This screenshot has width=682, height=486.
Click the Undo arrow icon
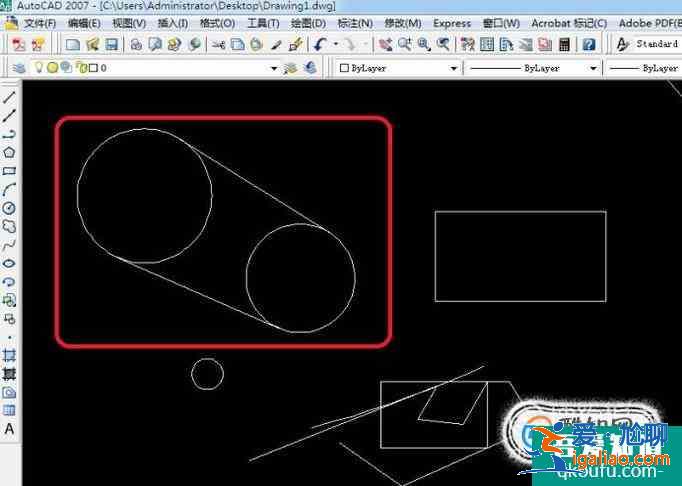tap(320, 44)
